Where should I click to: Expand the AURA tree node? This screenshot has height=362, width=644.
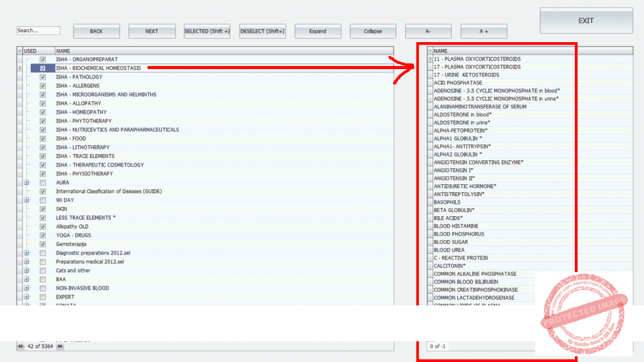pos(26,183)
